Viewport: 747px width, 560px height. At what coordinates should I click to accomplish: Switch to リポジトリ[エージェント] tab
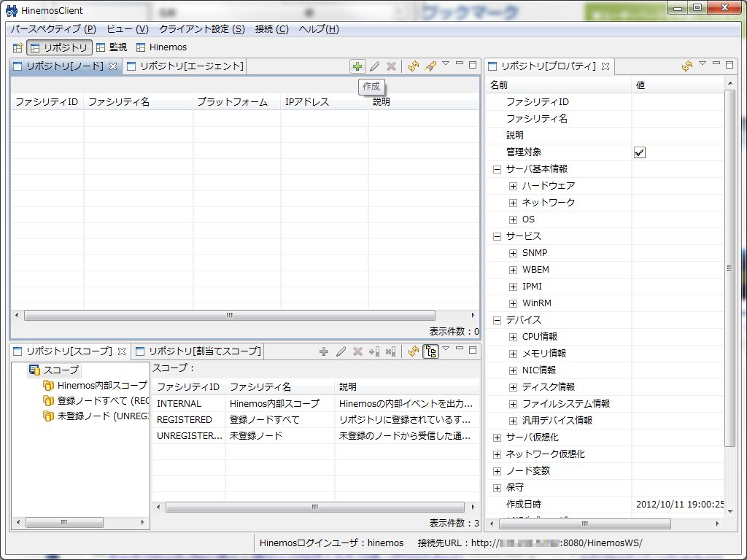tap(185, 66)
